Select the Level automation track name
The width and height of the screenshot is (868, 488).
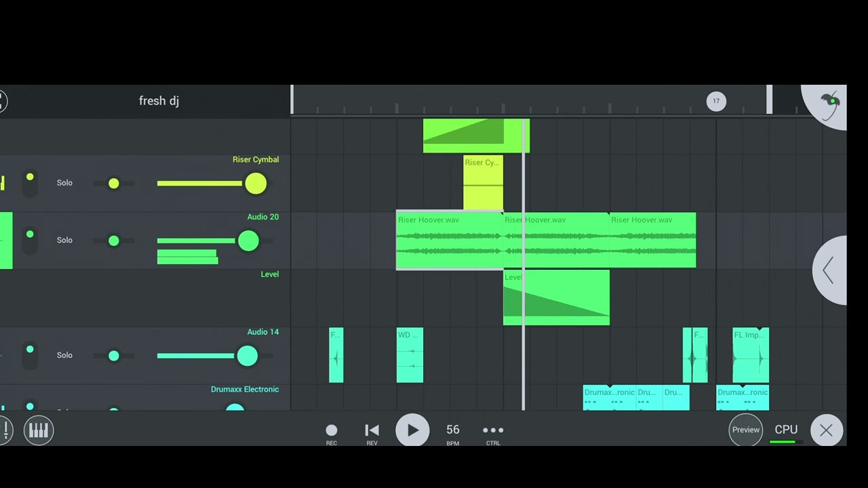click(270, 274)
